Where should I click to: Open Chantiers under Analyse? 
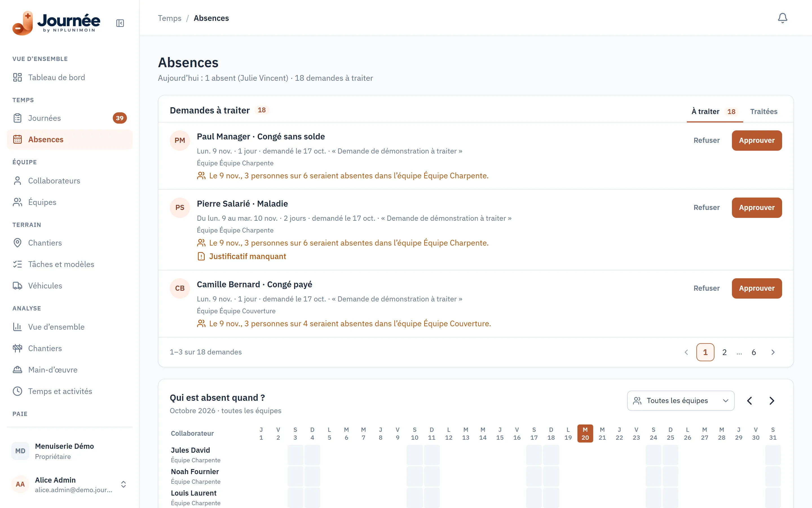[69, 348]
